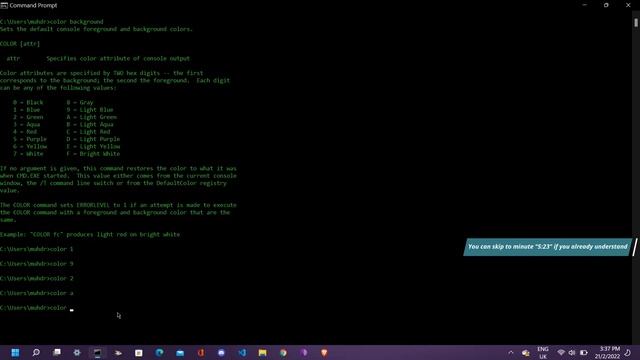Open Visual Studio Code from the taskbar

click(x=242, y=353)
